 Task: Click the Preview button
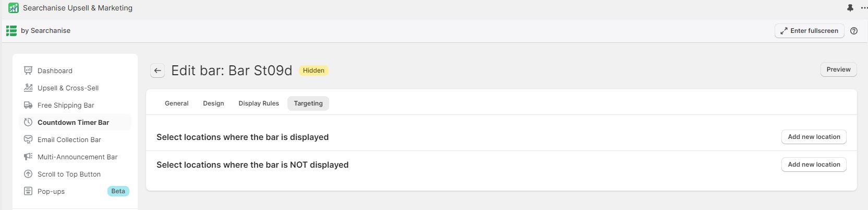coord(838,69)
